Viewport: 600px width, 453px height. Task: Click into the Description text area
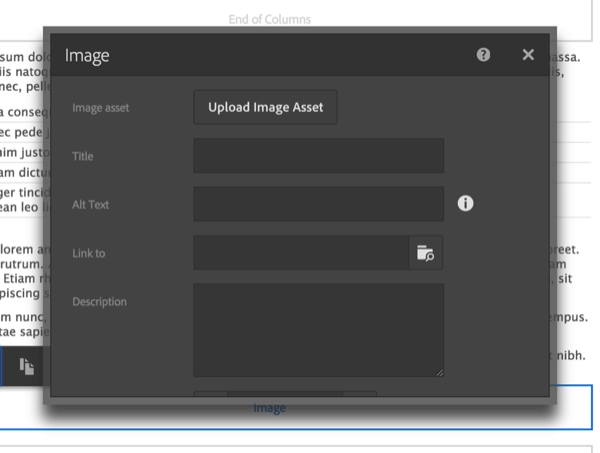319,330
